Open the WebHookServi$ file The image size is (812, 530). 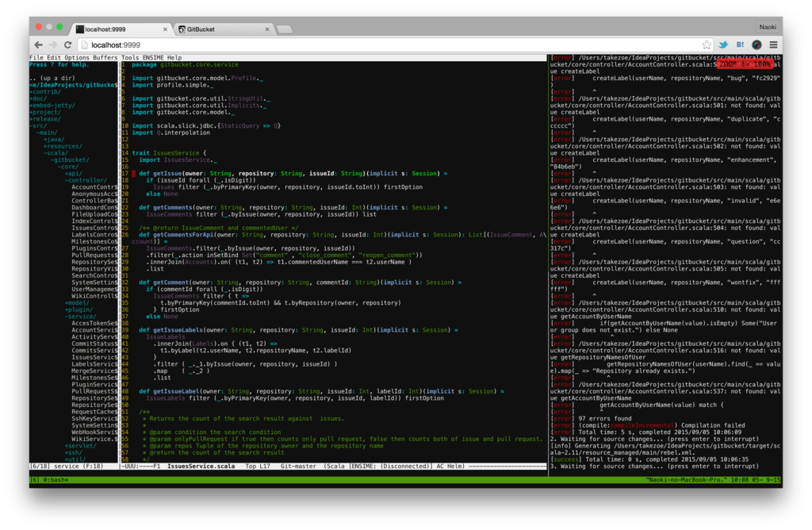tap(94, 432)
